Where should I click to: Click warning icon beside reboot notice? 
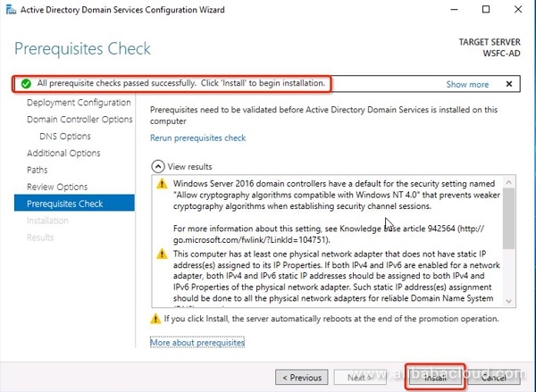[155, 319]
